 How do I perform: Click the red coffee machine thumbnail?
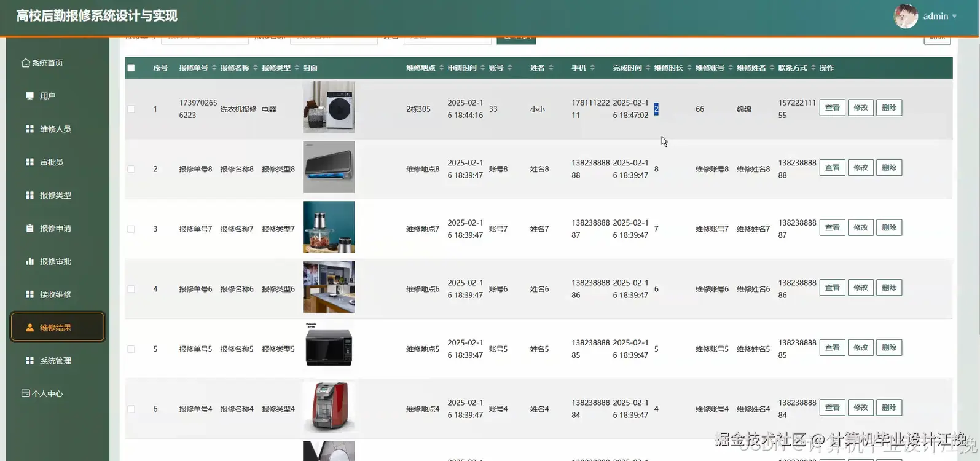(x=329, y=407)
